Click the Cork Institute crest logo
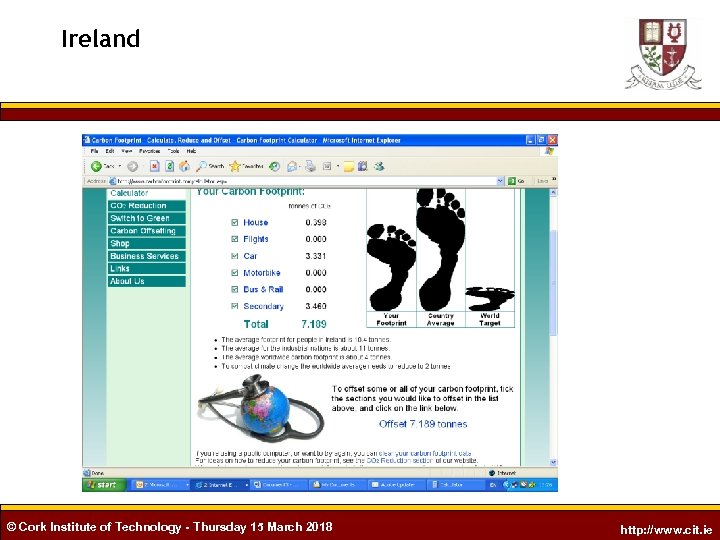Image resolution: width=720 pixels, height=540 pixels. pyautogui.click(x=663, y=53)
